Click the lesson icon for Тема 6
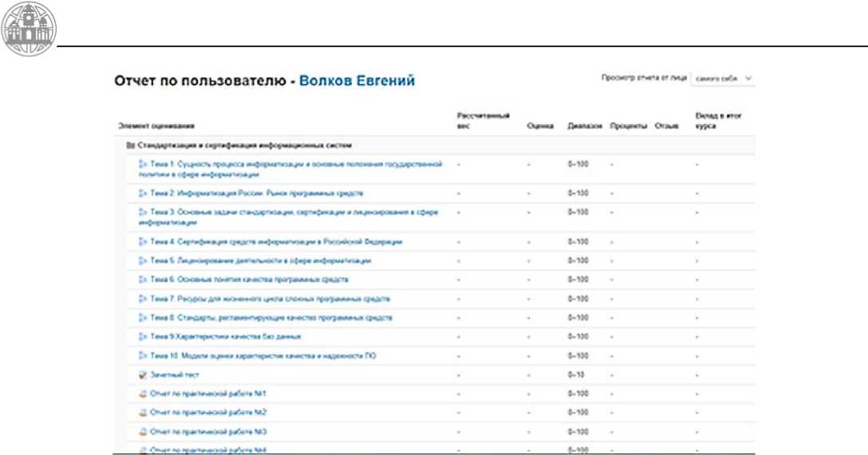This screenshot has height=455, width=868. 143,279
